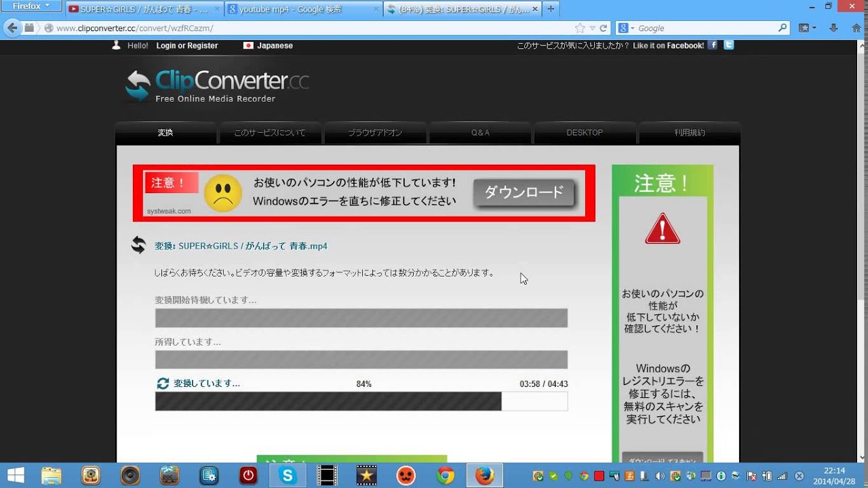Click the green 注意！ sidebar ad heading
The image size is (868, 488).
(x=662, y=183)
